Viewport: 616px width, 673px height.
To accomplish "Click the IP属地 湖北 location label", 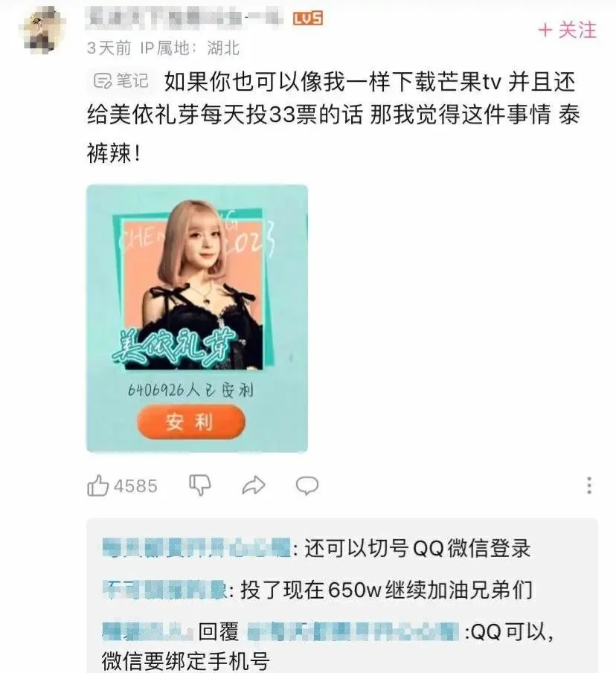I will 190,48.
